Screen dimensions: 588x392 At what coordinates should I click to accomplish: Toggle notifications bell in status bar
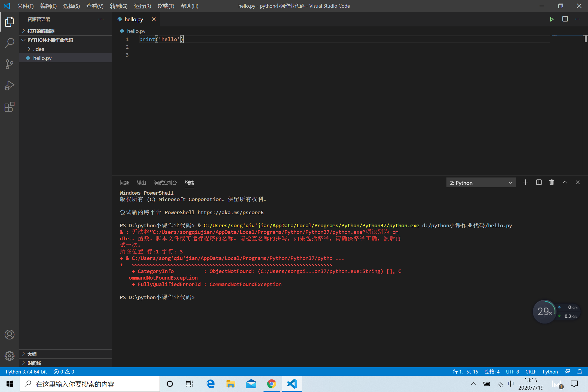580,372
